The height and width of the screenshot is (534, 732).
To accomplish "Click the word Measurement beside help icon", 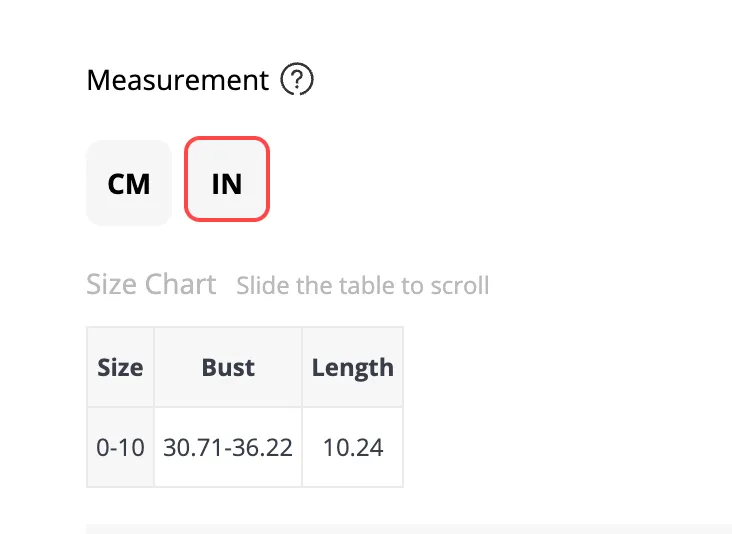I will tap(177, 80).
